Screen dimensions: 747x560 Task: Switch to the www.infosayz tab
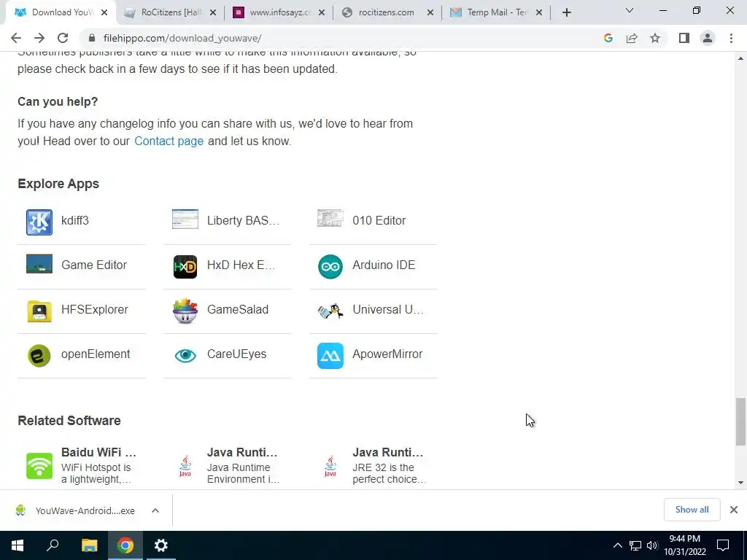pos(279,12)
